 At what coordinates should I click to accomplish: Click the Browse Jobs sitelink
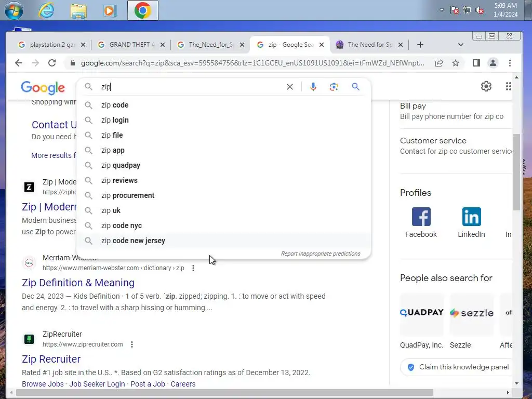[43, 384]
